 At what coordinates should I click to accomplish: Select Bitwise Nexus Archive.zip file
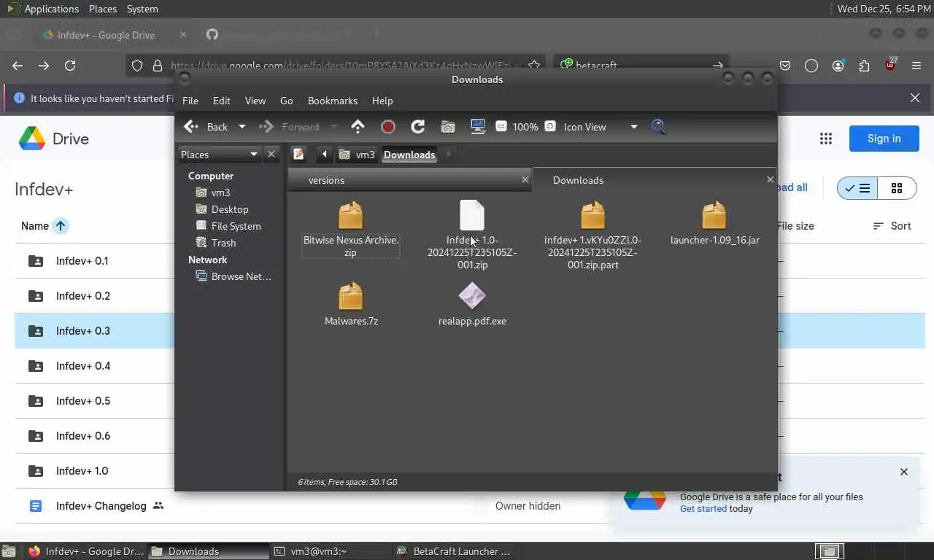click(x=351, y=229)
